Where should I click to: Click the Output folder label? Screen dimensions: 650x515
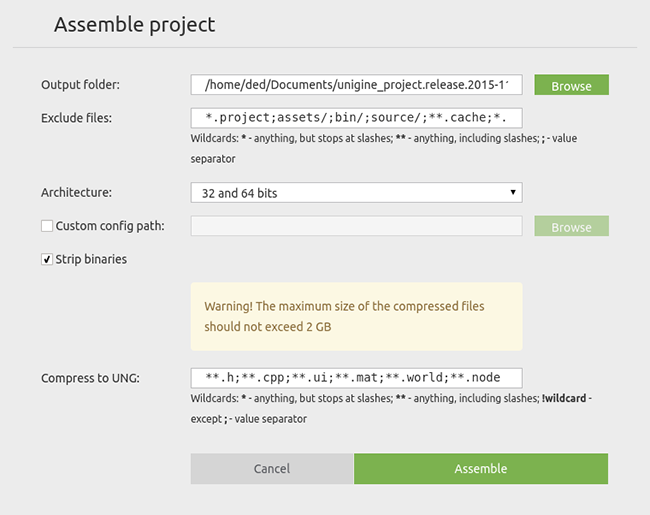pyautogui.click(x=80, y=85)
